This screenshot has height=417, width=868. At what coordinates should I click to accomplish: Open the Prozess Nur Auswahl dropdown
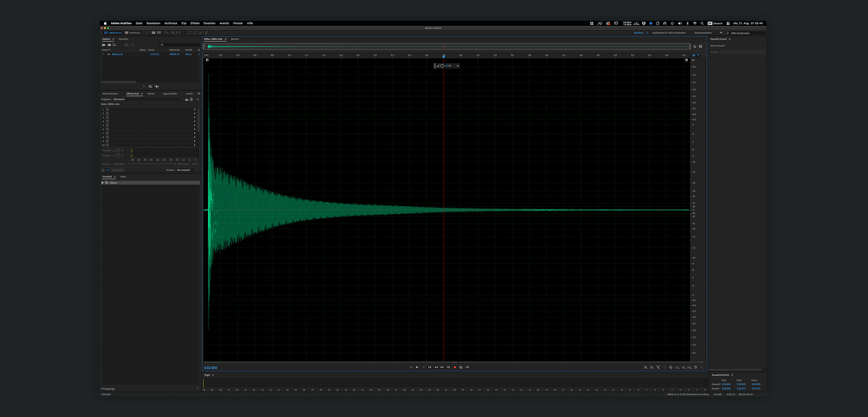pos(187,170)
